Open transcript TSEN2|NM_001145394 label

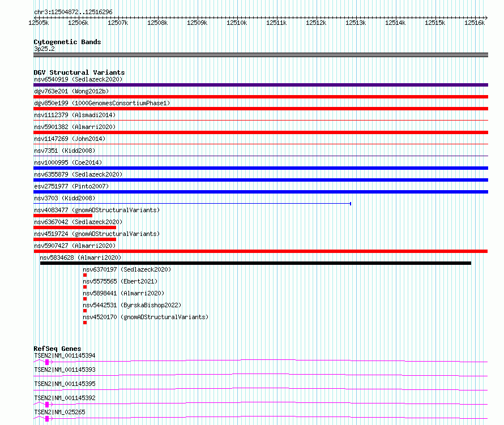[x=65, y=355]
